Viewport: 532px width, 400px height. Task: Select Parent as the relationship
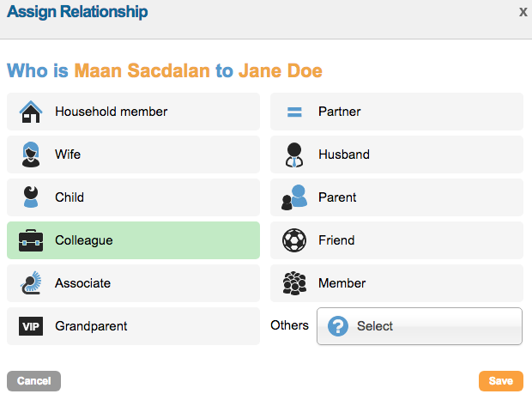[396, 197]
